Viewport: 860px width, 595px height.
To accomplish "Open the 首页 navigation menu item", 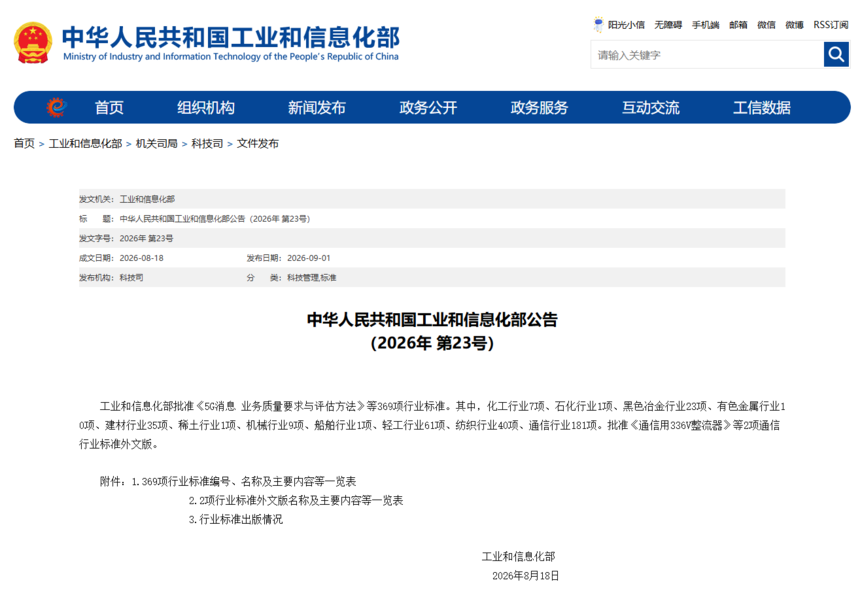I will [x=109, y=107].
